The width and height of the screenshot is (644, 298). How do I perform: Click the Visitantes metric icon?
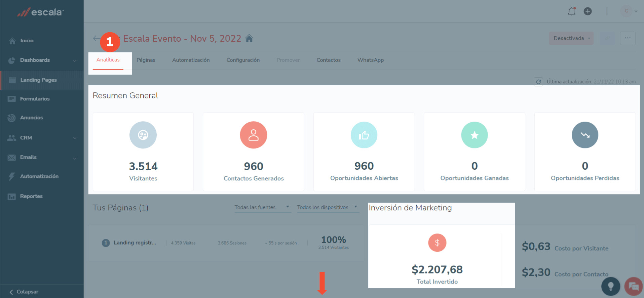point(143,135)
